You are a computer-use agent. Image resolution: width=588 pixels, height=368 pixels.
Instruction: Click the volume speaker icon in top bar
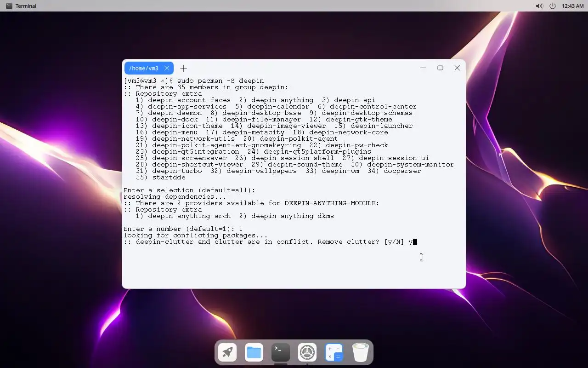pyautogui.click(x=539, y=6)
